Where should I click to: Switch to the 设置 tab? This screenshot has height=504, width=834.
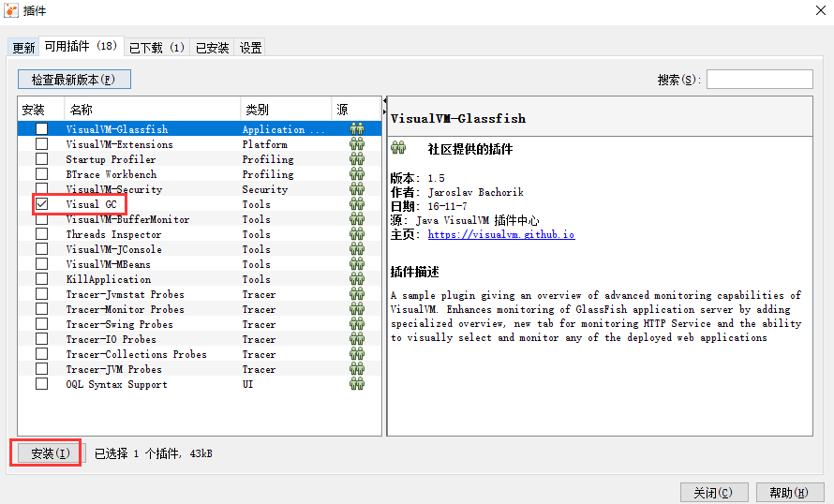(x=250, y=48)
